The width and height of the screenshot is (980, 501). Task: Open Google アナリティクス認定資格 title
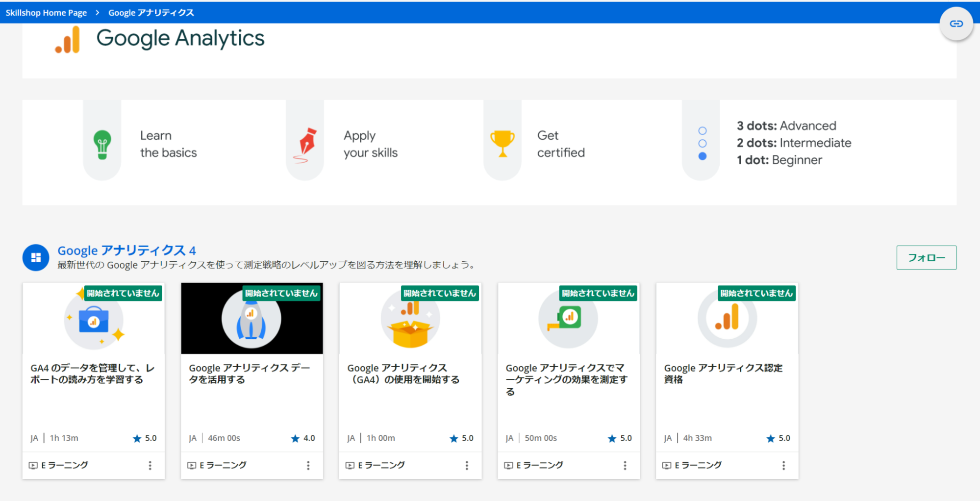723,374
